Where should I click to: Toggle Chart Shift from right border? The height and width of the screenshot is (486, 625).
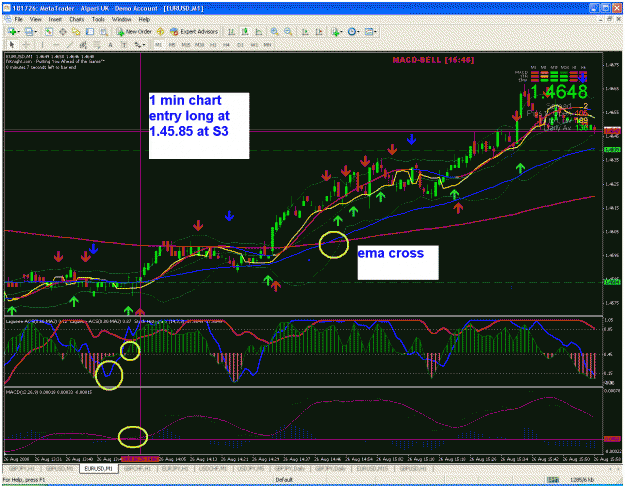319,31
